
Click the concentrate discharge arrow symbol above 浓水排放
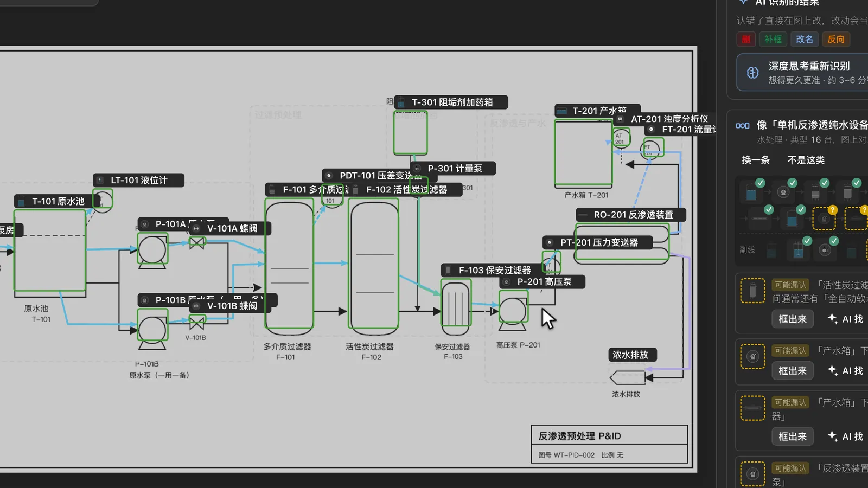628,377
